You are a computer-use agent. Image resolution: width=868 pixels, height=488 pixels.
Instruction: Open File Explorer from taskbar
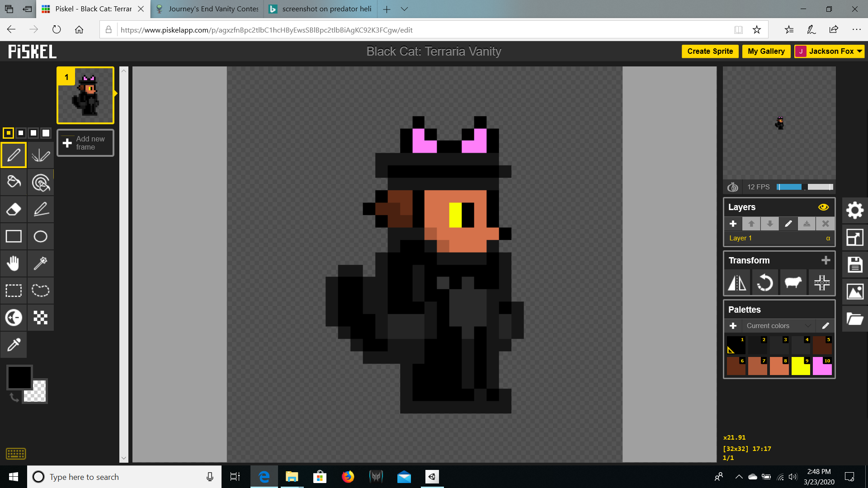292,477
